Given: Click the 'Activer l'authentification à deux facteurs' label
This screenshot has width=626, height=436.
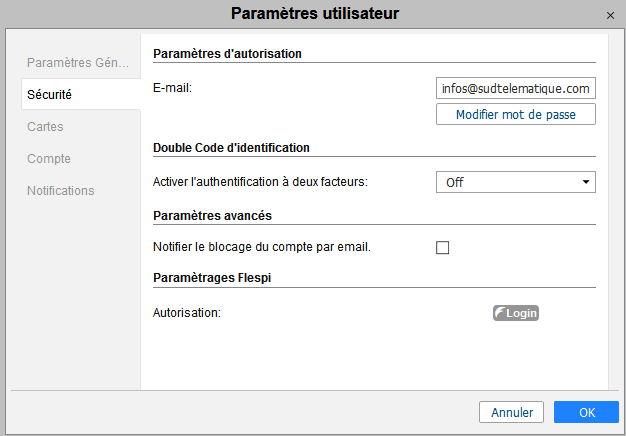Looking at the screenshot, I should (x=262, y=182).
